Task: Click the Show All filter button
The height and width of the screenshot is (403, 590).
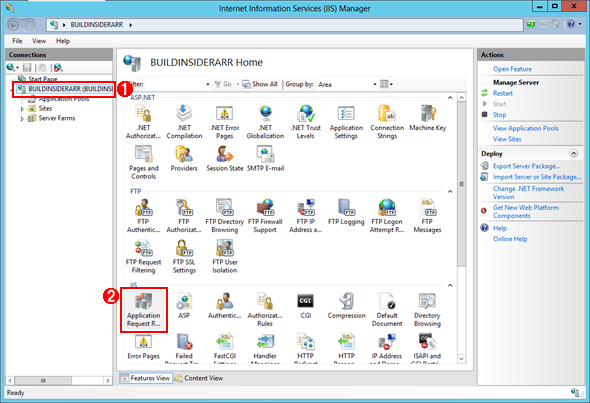Action: click(260, 84)
